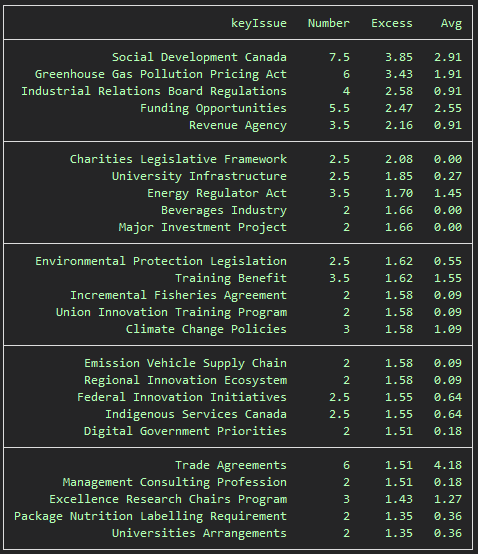Select the Excess value 2.47
Screen dimensions: 478x554
coord(399,108)
